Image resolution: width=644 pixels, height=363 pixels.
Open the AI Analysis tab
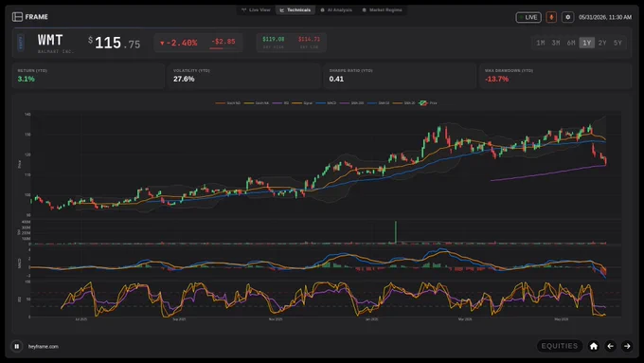tap(336, 9)
